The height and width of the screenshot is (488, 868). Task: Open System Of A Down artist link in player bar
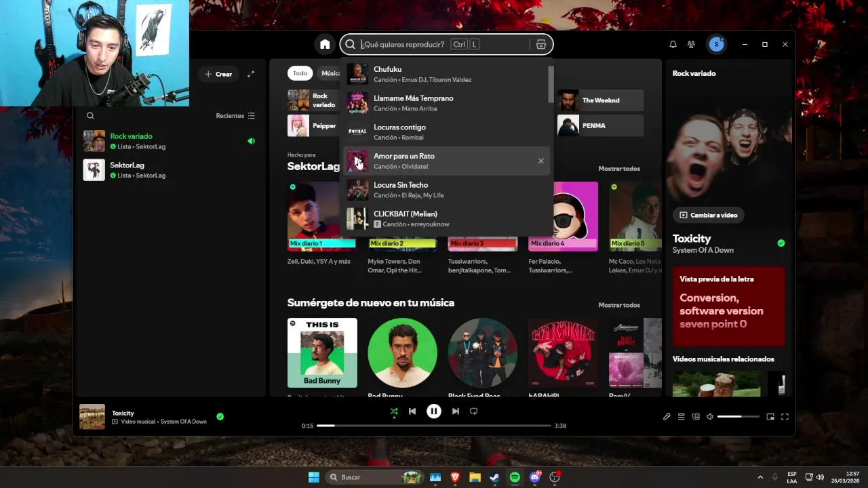click(183, 422)
